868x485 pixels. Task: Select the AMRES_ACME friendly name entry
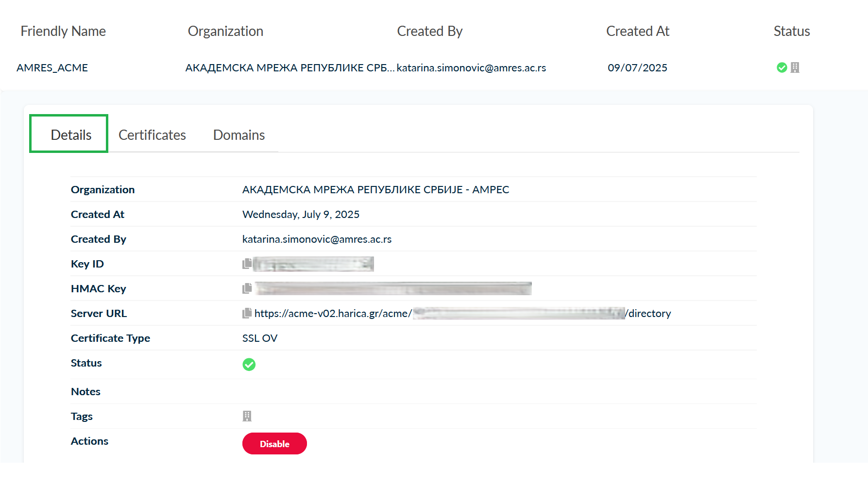coord(52,68)
